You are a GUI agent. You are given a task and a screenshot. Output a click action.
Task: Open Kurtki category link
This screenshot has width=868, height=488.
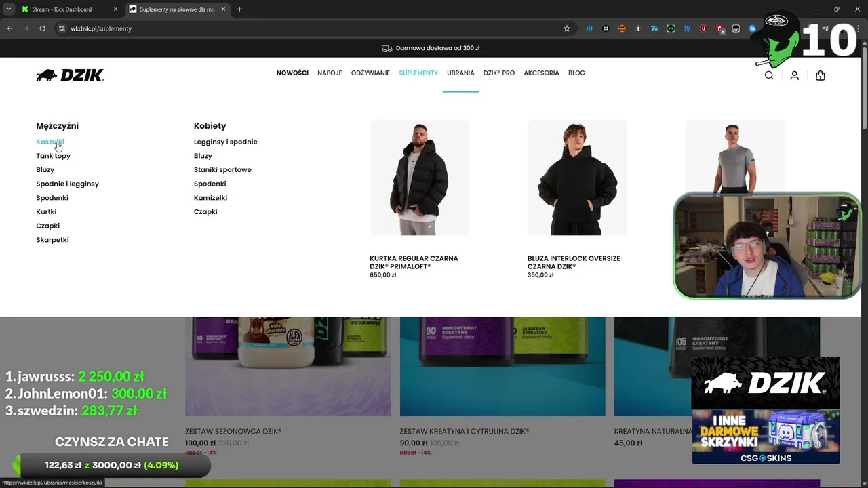pos(46,211)
